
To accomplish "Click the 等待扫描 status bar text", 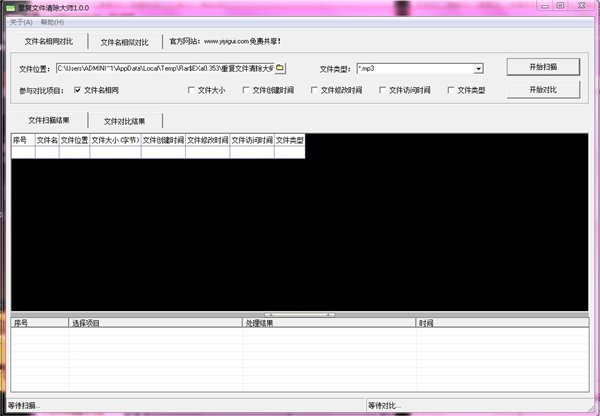I will click(x=24, y=406).
